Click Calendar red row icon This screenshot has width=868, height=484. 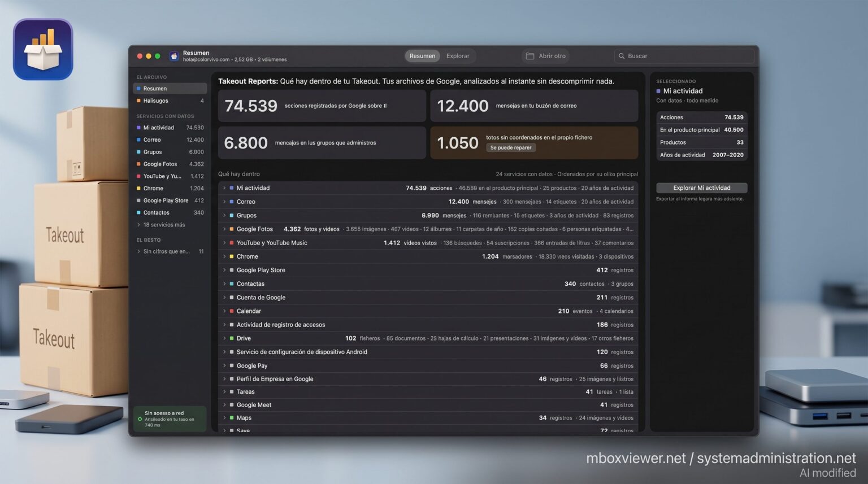(232, 311)
